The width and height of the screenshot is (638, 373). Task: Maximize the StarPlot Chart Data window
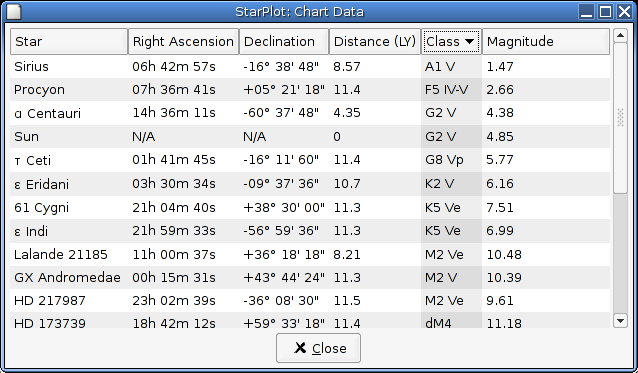coord(605,11)
